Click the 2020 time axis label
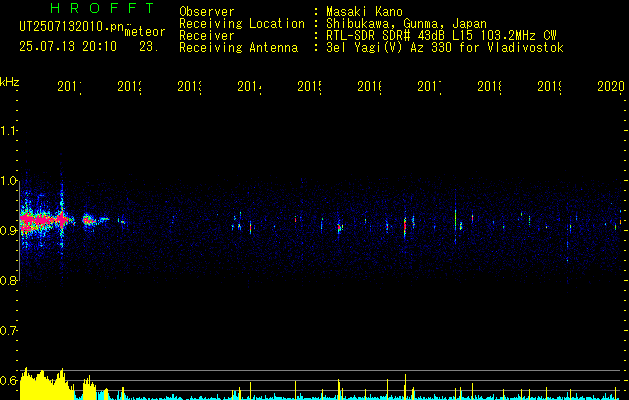The width and height of the screenshot is (629, 400). (611, 86)
